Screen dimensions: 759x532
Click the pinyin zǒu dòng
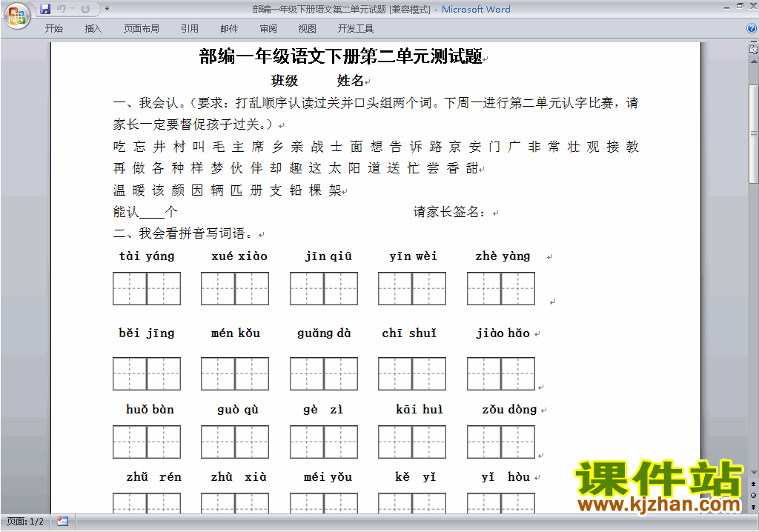click(x=509, y=410)
